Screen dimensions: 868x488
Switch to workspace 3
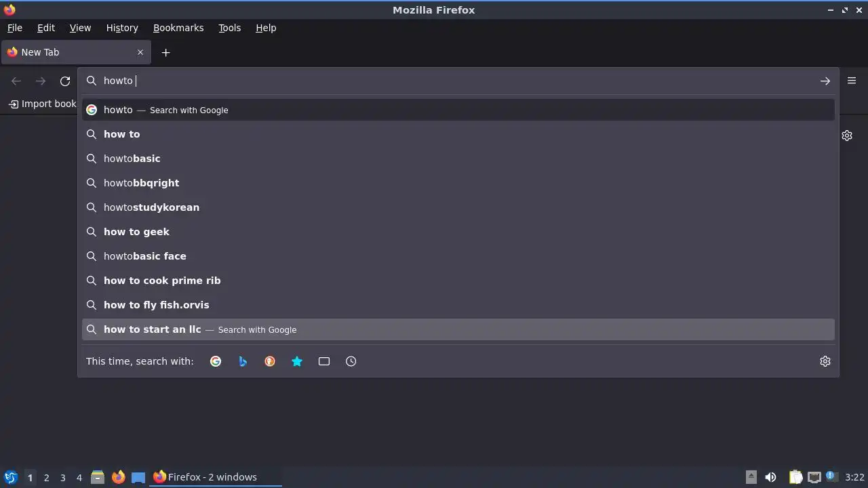pos(62,478)
